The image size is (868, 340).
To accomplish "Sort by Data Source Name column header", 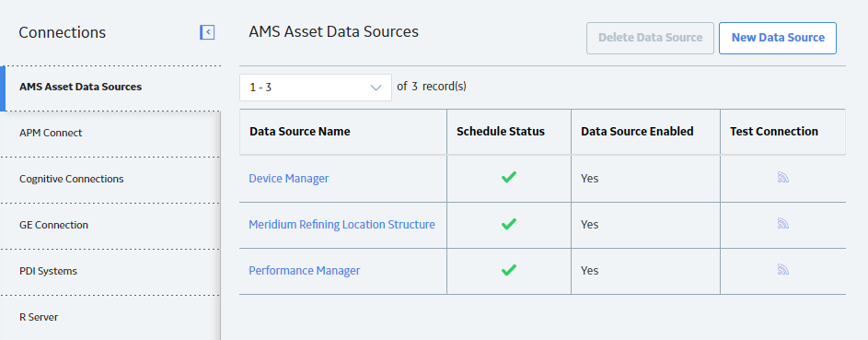I will [x=299, y=132].
